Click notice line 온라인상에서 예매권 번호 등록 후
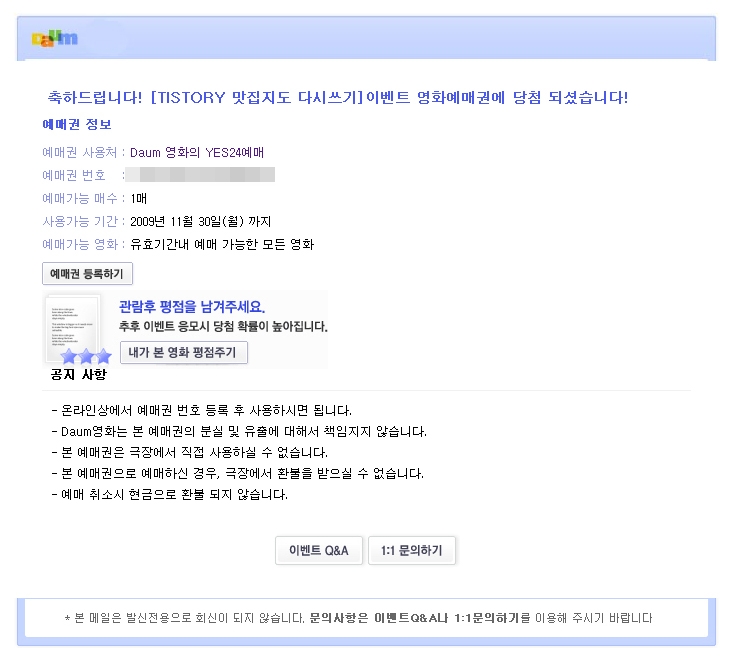736x662 pixels. pos(201,411)
